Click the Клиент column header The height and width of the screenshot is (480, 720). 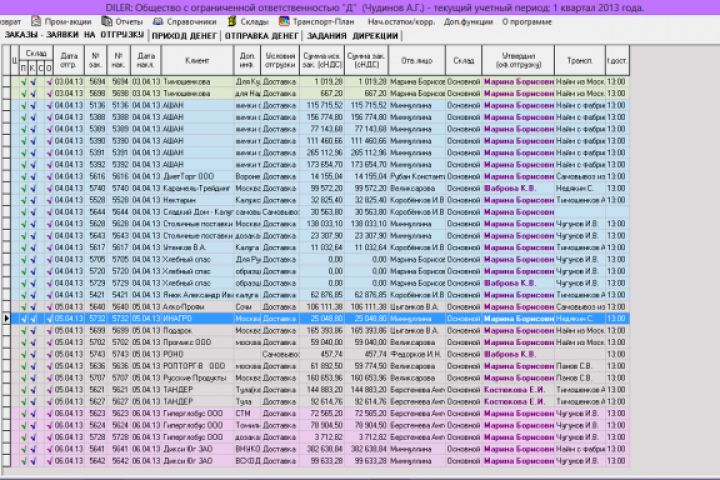(x=197, y=60)
